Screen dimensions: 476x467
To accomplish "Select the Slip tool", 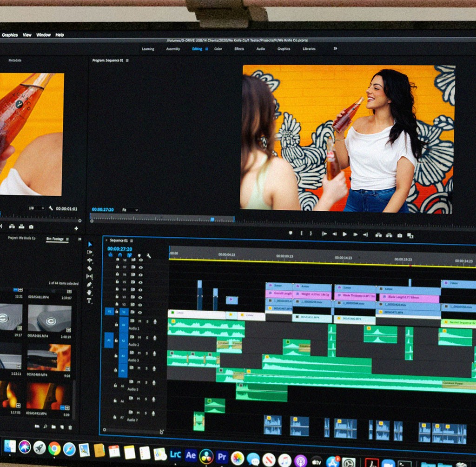I will tap(89, 276).
